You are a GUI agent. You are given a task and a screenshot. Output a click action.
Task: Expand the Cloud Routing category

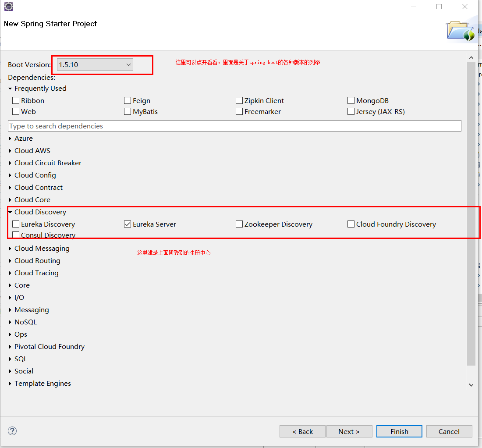pyautogui.click(x=10, y=261)
